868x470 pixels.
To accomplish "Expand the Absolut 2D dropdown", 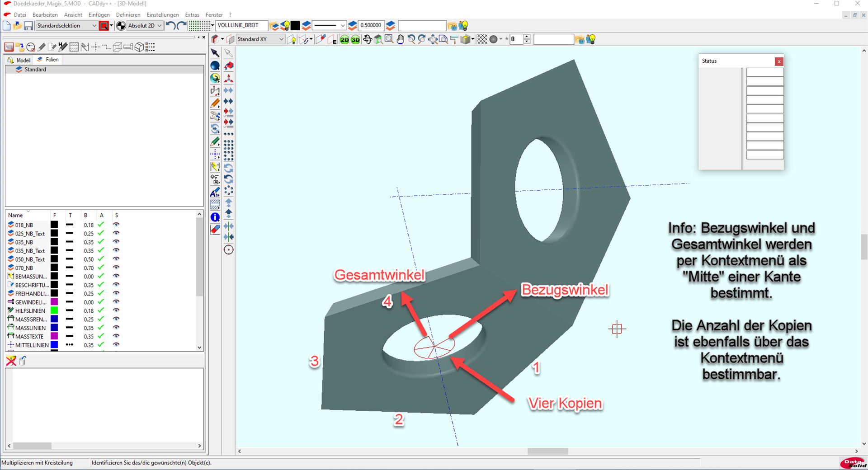I will point(159,26).
